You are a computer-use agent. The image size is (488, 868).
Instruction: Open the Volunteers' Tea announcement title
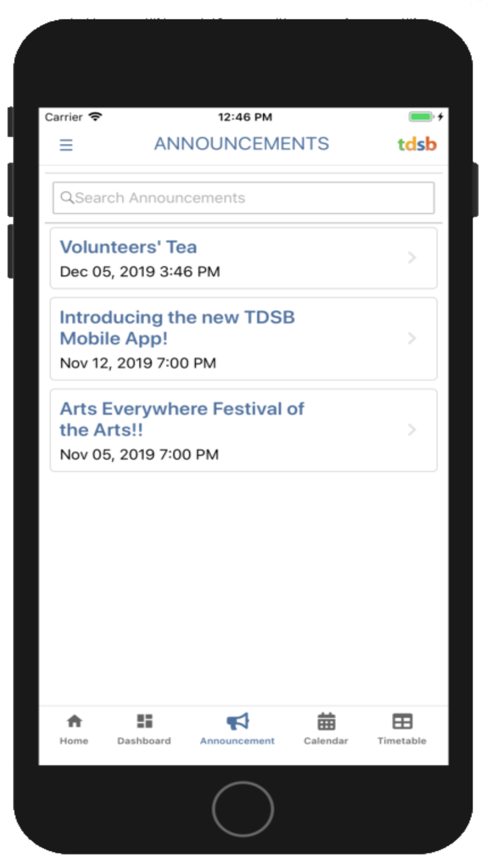(x=128, y=247)
